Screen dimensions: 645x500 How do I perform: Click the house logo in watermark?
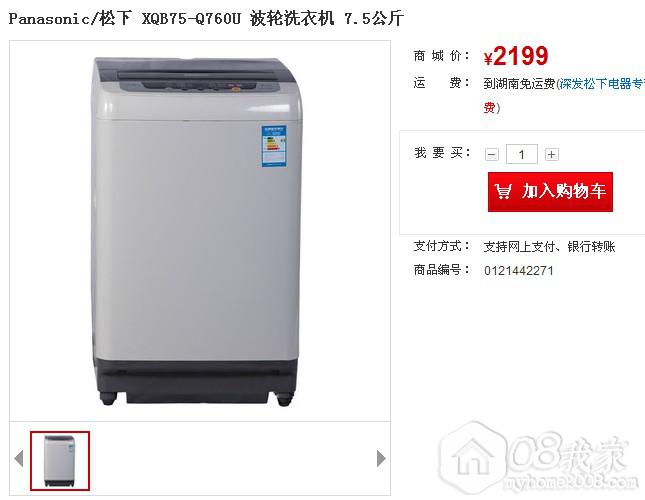pos(472,456)
